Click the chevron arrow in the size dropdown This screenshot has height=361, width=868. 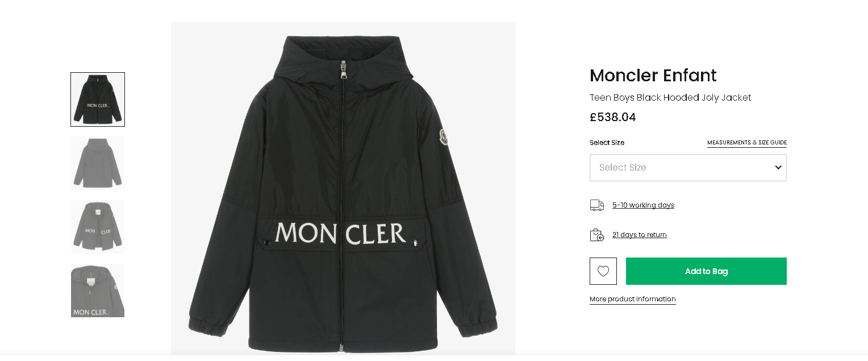(x=778, y=168)
